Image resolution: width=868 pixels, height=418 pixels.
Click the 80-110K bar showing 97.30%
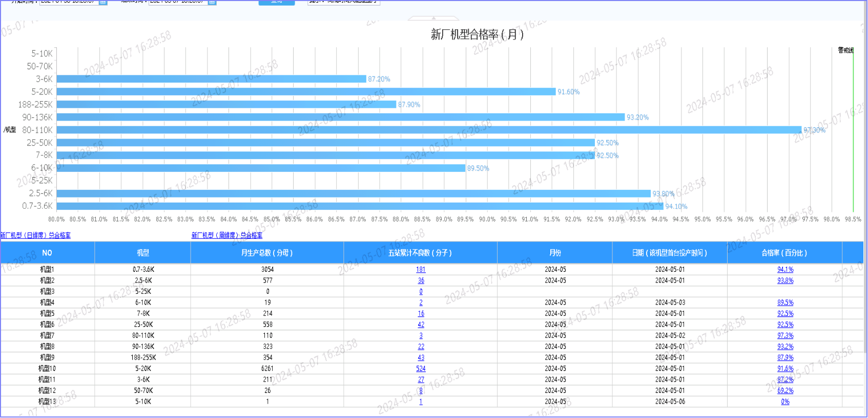[428, 130]
